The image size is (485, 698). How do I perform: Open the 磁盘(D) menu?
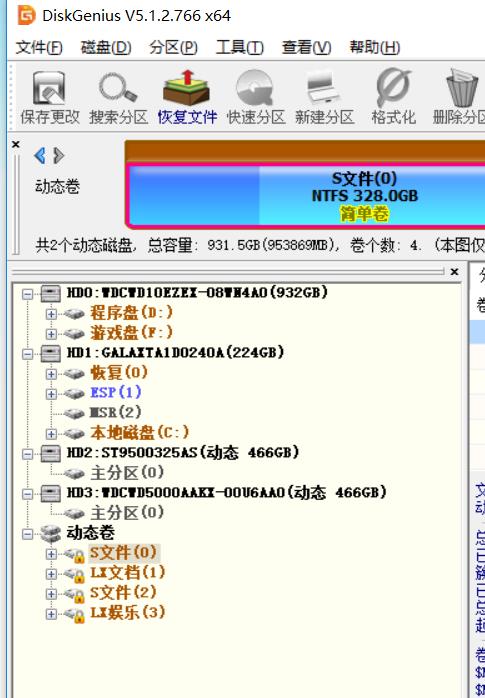tap(105, 47)
